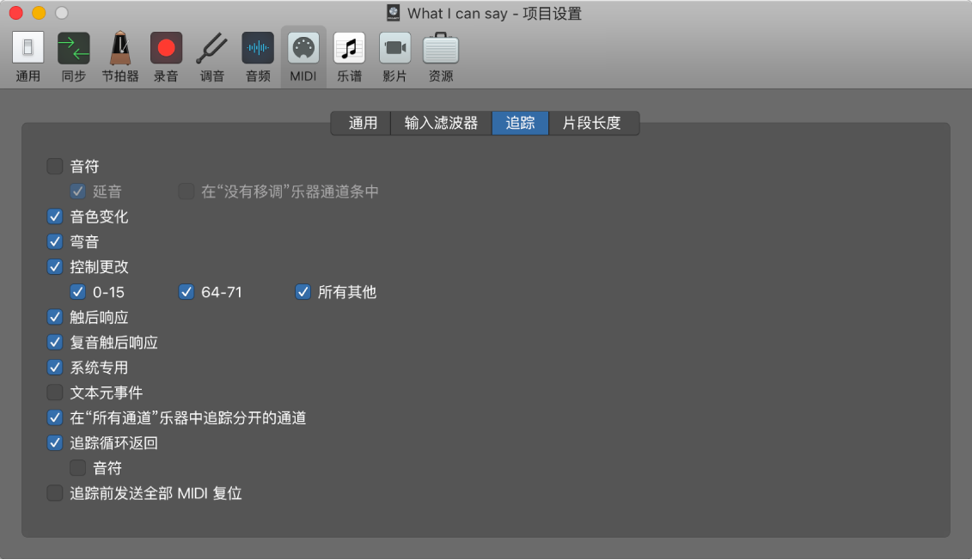Select the 资源 (Assets) settings icon
This screenshot has width=972, height=560.
tap(440, 55)
